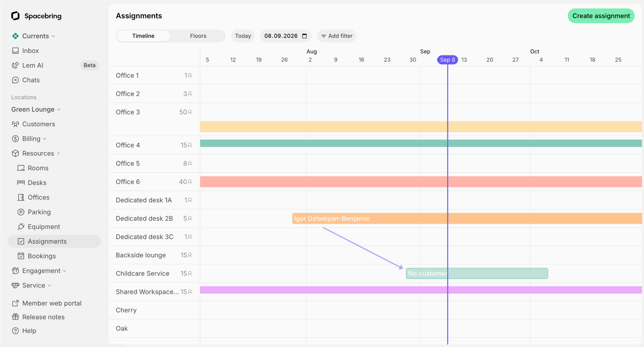
Task: Go to Assignments in the sidebar
Action: tap(54, 241)
